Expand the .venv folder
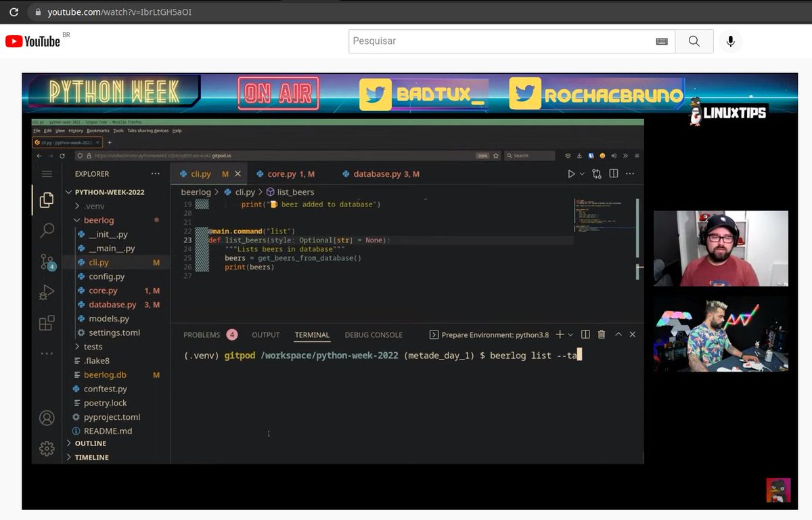The image size is (812, 520). click(94, 206)
